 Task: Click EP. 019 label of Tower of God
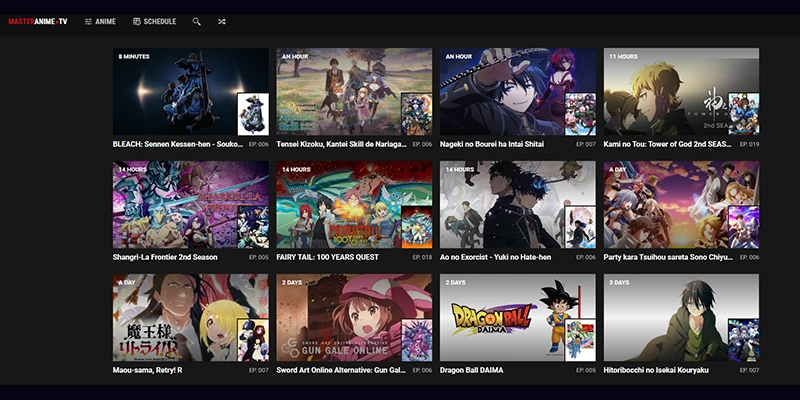749,144
